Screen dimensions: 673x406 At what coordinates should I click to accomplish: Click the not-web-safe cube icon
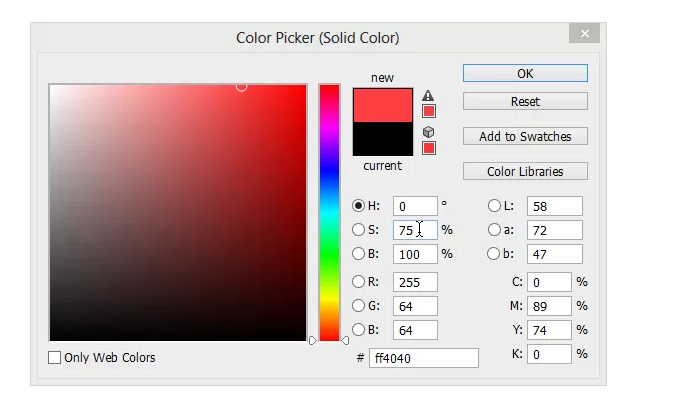click(428, 132)
